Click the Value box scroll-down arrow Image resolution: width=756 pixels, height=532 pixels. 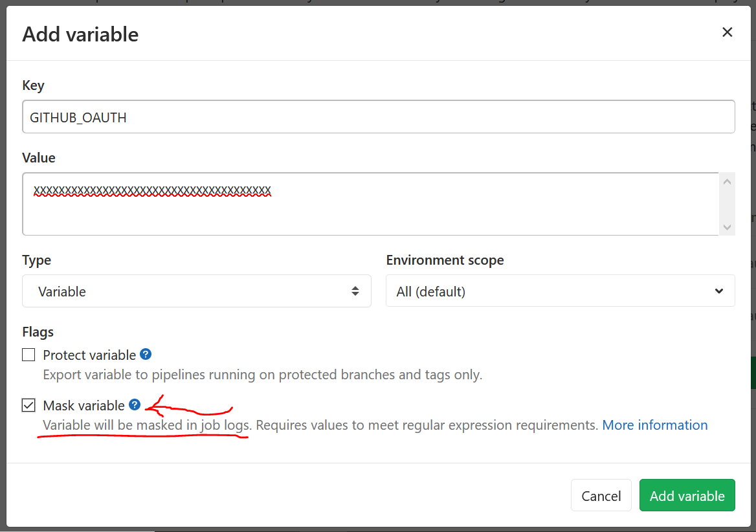click(x=727, y=227)
